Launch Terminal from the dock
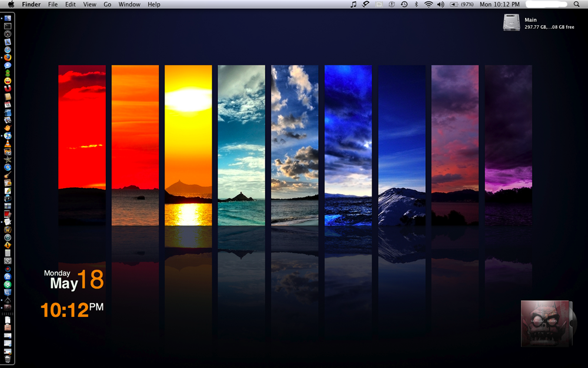588x368 pixels. 8,26
